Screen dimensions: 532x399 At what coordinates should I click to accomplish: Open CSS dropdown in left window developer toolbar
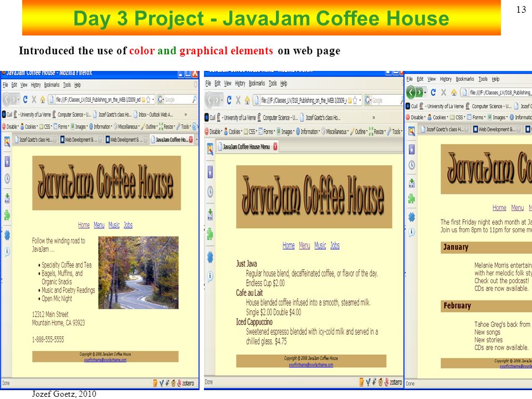(46, 126)
